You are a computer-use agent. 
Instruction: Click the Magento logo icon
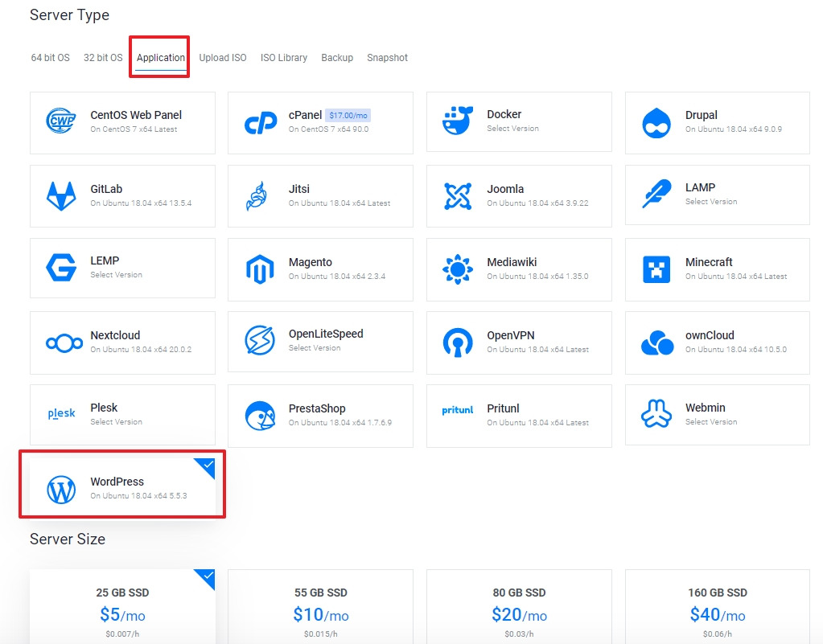(260, 269)
